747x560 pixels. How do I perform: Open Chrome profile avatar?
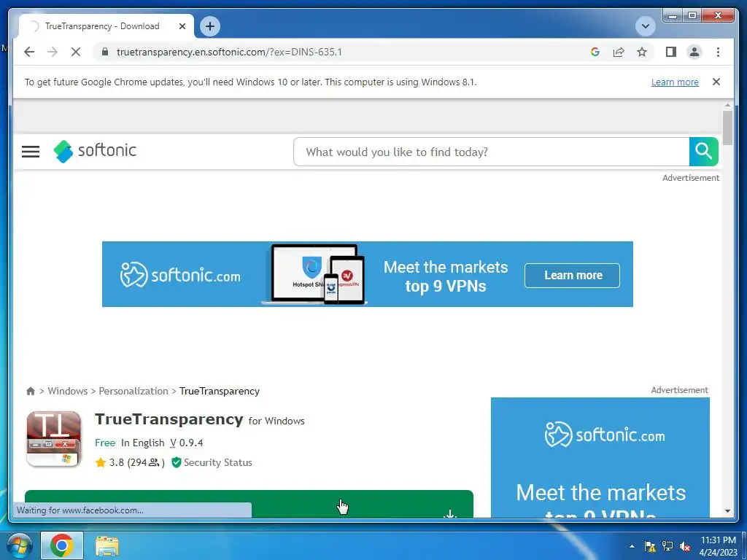coord(694,52)
